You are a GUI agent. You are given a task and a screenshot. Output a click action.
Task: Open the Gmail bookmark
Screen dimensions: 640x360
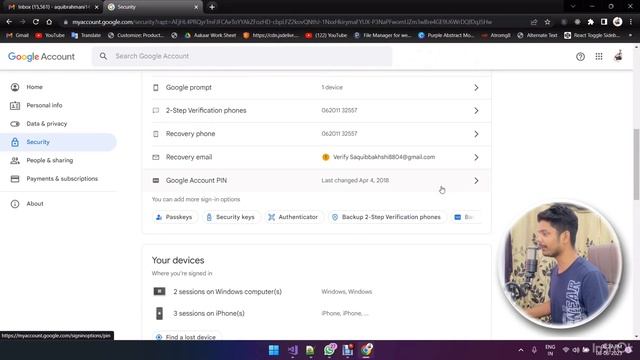(x=18, y=36)
